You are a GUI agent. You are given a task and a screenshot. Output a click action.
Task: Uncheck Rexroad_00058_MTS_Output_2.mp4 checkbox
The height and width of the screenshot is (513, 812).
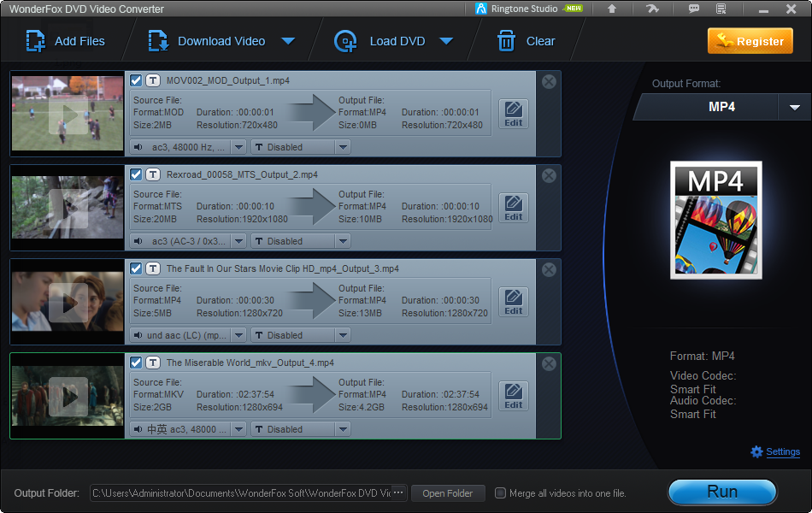[136, 174]
